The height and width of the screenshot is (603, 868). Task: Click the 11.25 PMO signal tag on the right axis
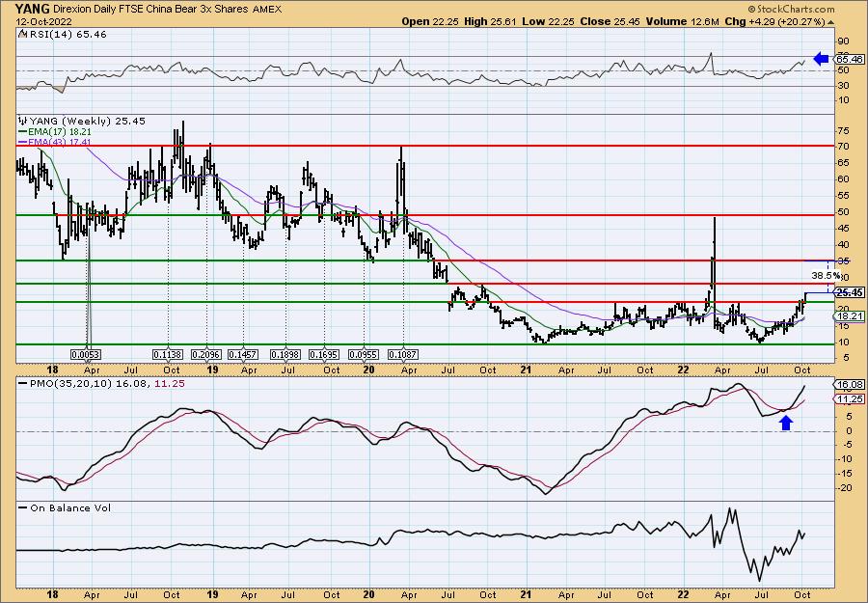point(850,399)
